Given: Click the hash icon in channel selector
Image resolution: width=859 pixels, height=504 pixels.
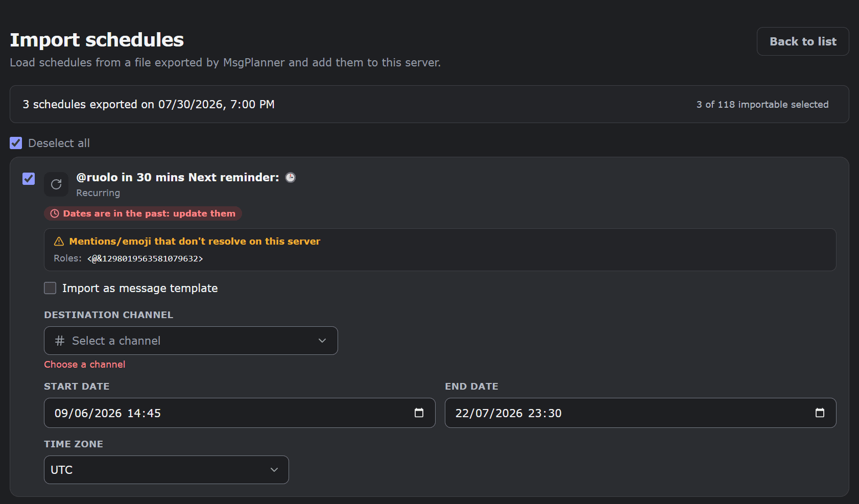Looking at the screenshot, I should click(x=60, y=341).
